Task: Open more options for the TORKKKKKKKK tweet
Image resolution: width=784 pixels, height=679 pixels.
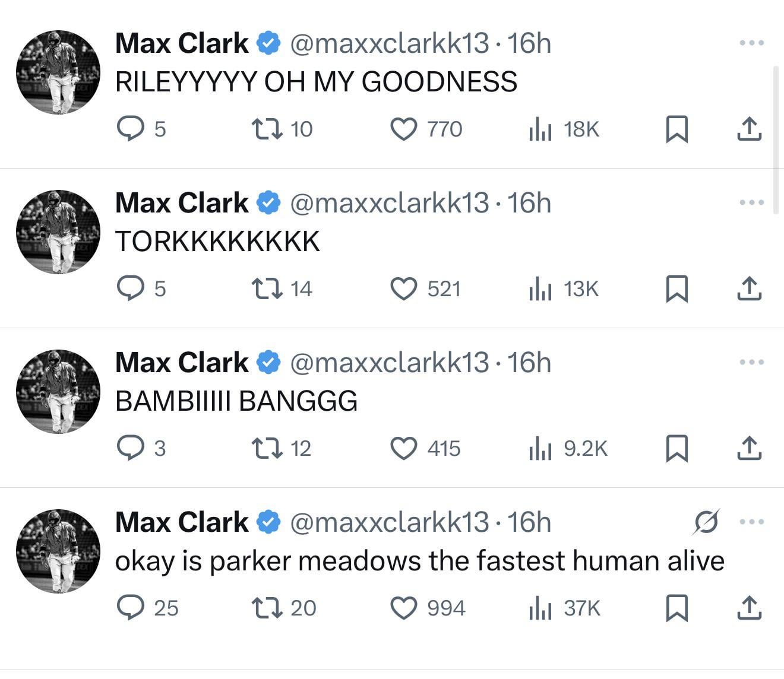Action: point(751,202)
